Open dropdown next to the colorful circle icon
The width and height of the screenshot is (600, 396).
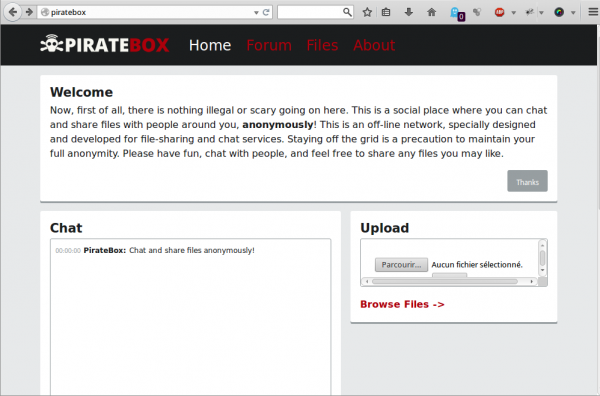click(573, 13)
